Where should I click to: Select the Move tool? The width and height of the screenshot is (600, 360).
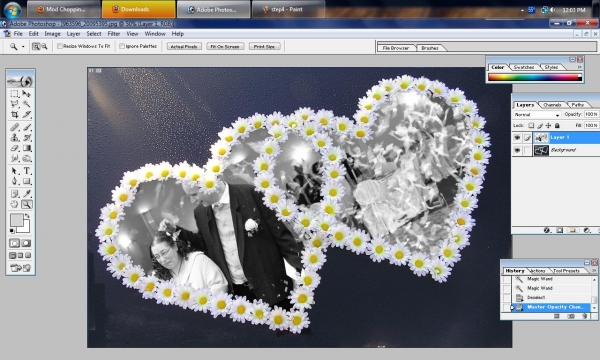point(26,94)
